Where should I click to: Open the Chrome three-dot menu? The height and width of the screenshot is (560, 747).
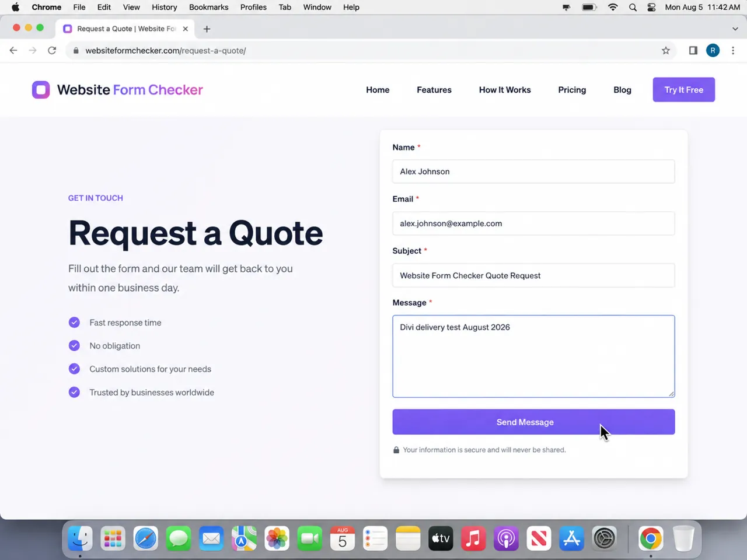(733, 51)
